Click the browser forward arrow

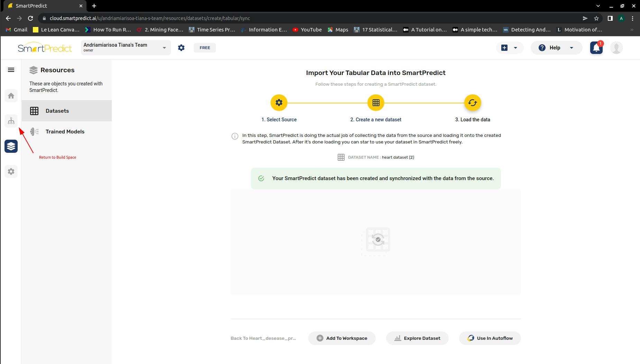[x=19, y=18]
